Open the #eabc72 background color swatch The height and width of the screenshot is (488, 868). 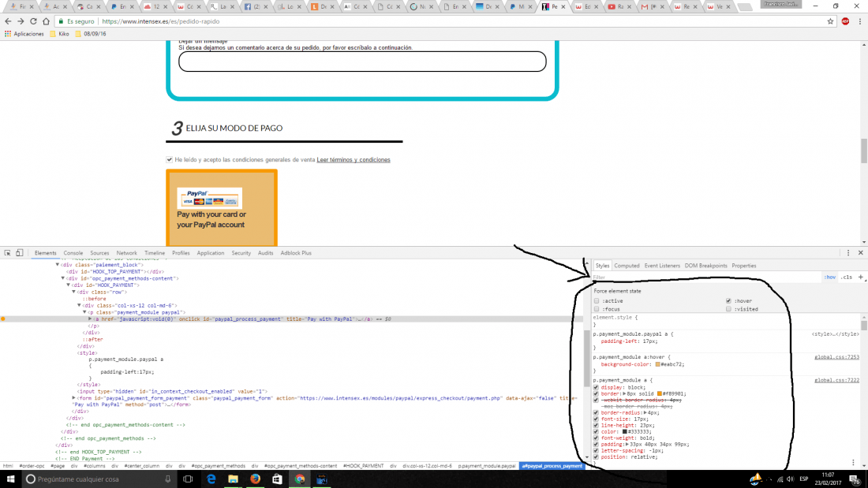pyautogui.click(x=657, y=364)
